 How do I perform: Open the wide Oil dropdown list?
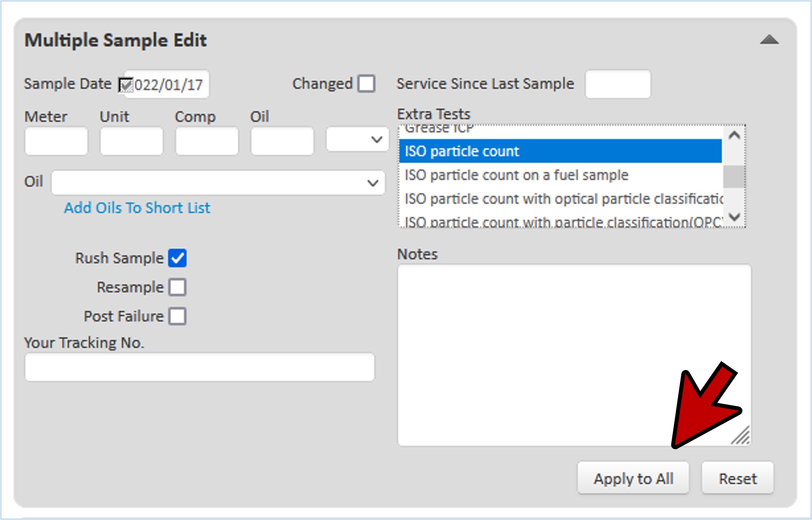(x=218, y=183)
